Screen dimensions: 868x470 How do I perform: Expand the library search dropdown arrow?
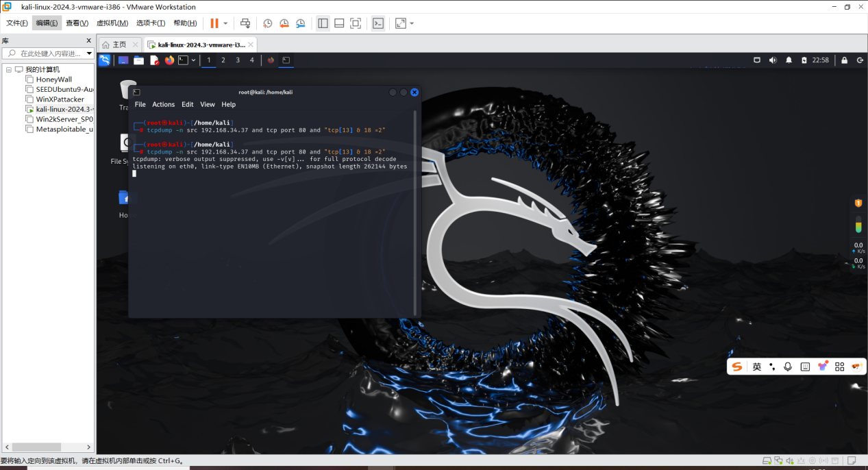pos(89,53)
